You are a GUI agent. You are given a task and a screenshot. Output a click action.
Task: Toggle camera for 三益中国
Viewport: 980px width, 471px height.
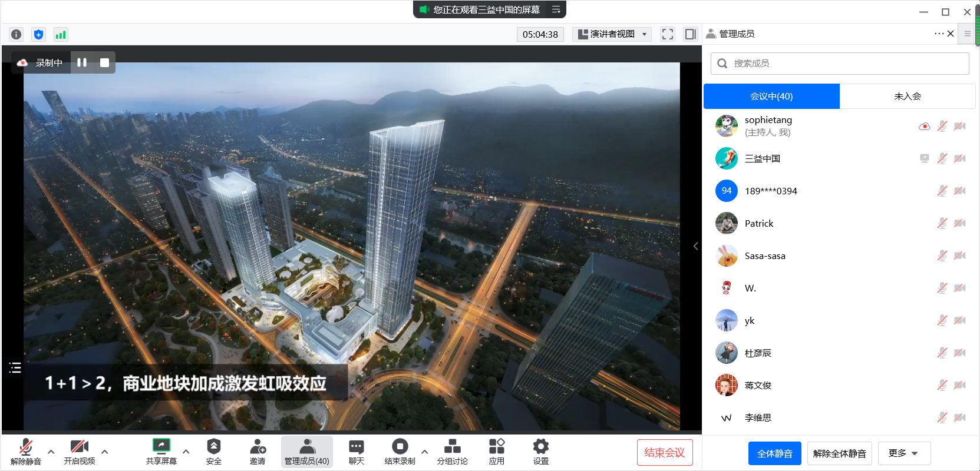click(960, 158)
